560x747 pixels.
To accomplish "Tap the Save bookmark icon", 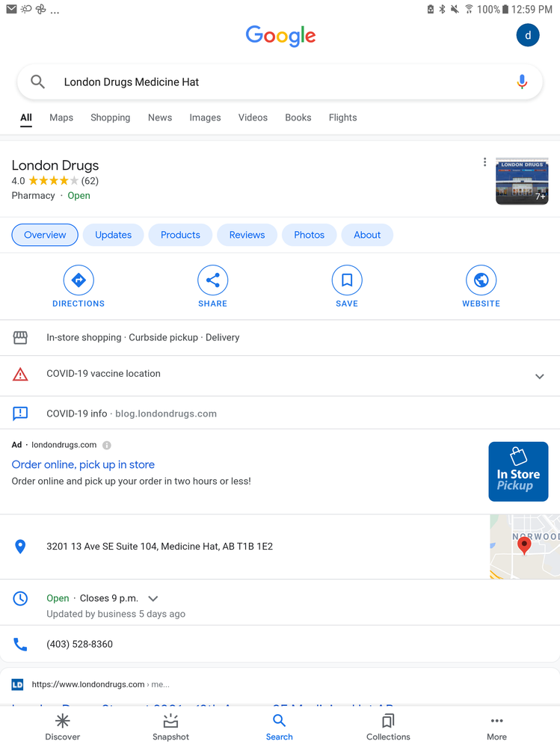I will coord(347,280).
